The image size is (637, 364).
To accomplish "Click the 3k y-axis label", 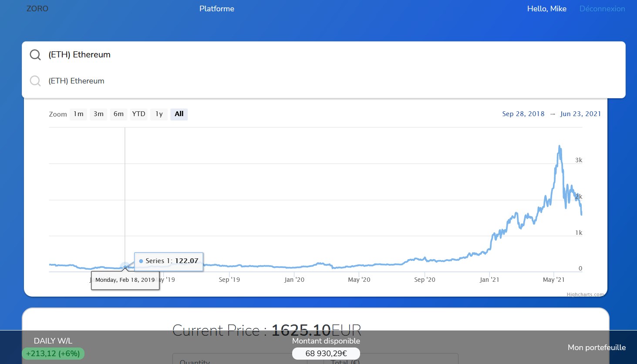I will (579, 160).
